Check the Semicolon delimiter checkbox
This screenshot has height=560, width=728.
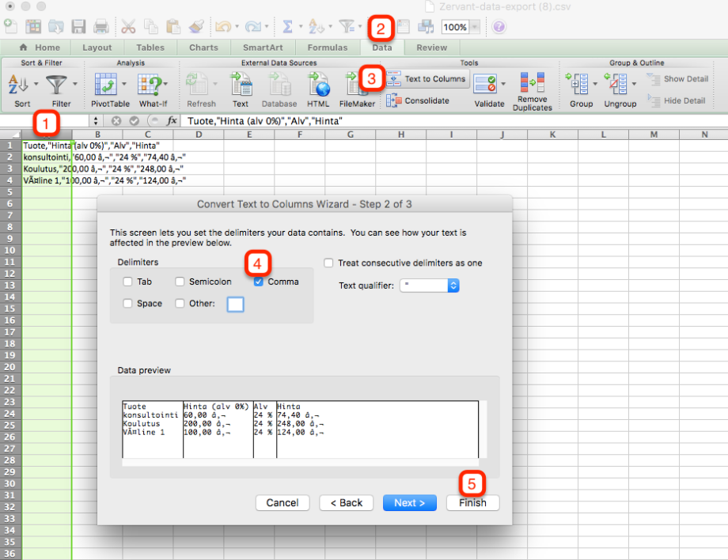(180, 282)
